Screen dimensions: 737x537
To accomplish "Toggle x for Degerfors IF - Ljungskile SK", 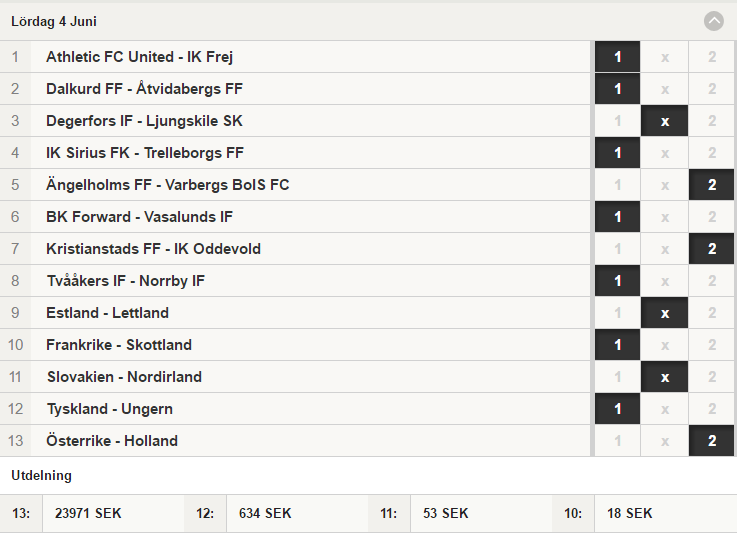I will click(665, 121).
